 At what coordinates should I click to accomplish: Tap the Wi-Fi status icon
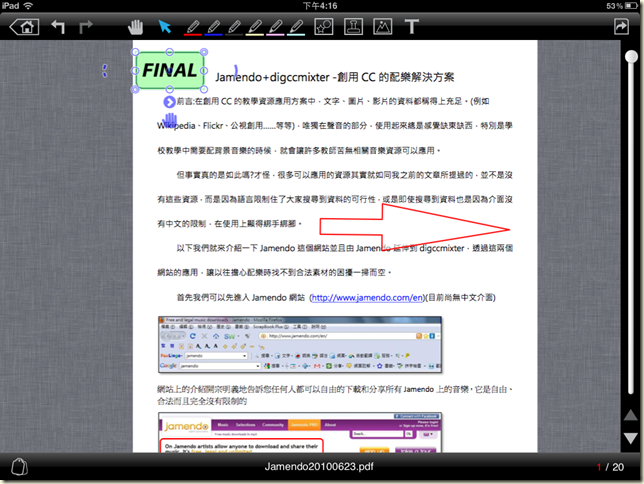point(28,6)
